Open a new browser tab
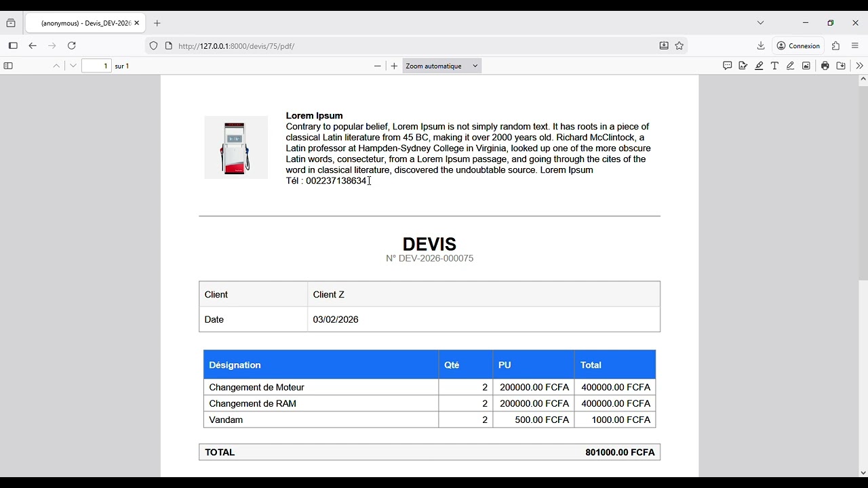The width and height of the screenshot is (868, 488). [157, 23]
